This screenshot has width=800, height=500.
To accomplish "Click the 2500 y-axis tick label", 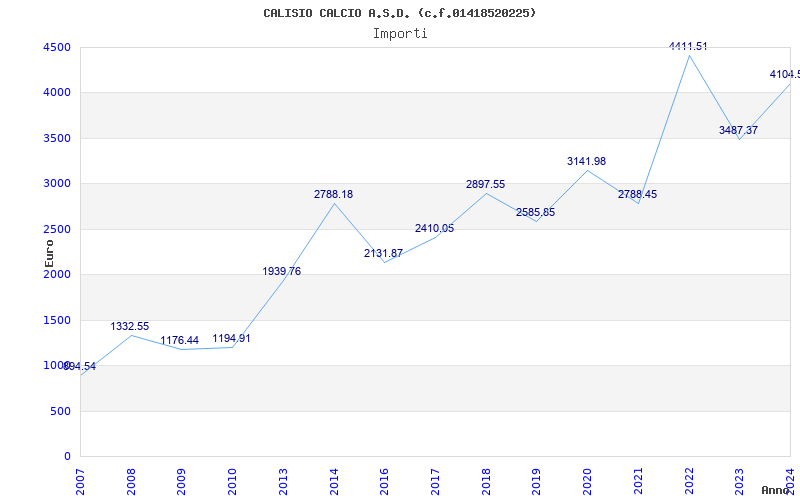I will [x=57, y=229].
